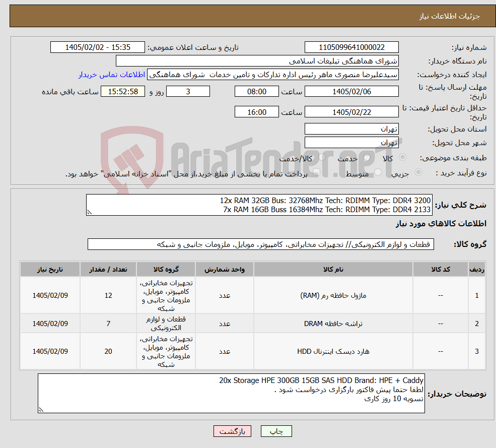Select the کالا/خدمت radio button
This screenshot has width=496, height=448.
(322, 157)
